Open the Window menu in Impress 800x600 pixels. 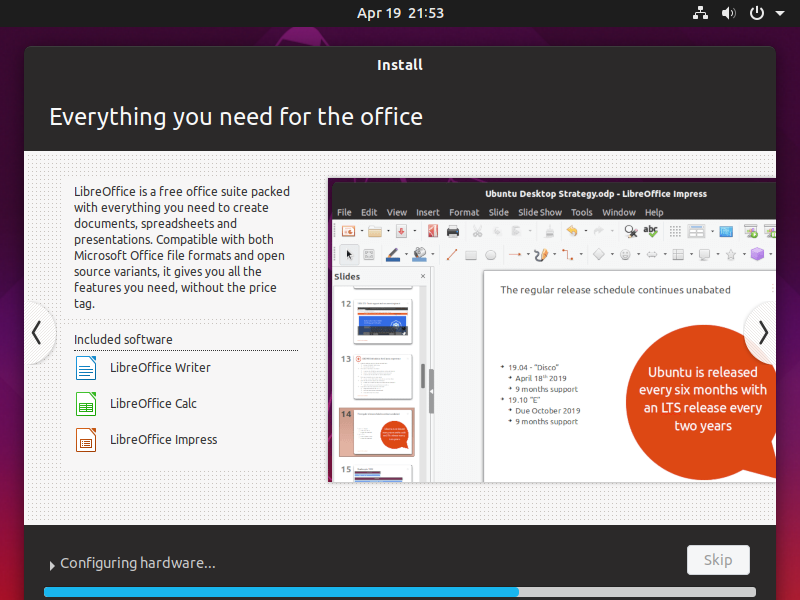(x=619, y=212)
